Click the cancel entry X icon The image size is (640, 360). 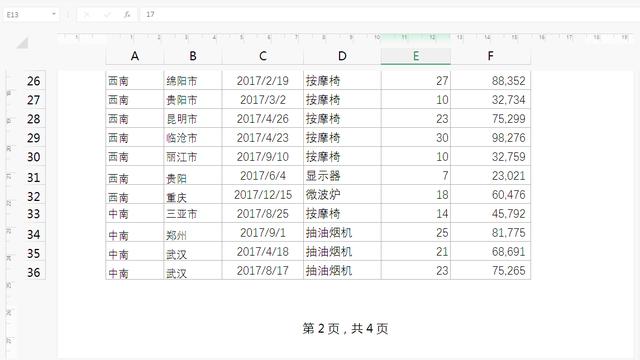point(86,14)
